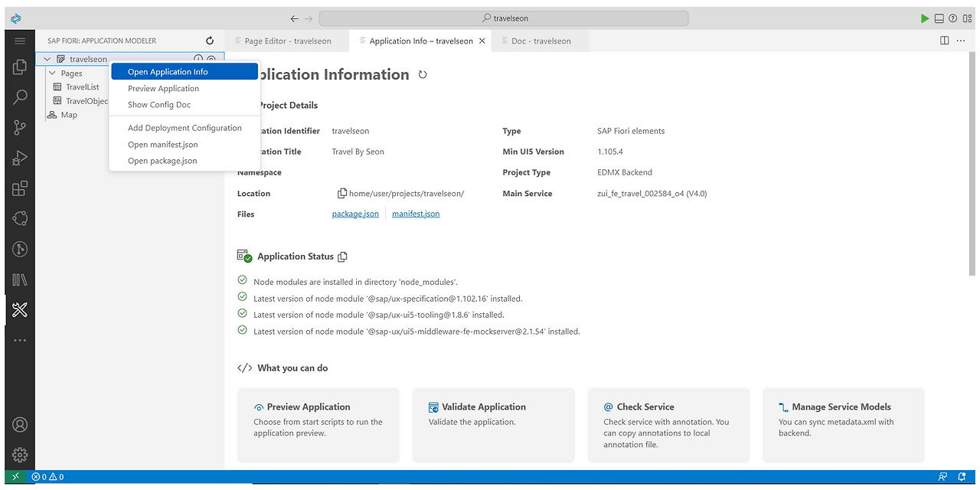Click errors and warnings count in status bar
Viewport: 980px width, 490px height.
coord(47,477)
